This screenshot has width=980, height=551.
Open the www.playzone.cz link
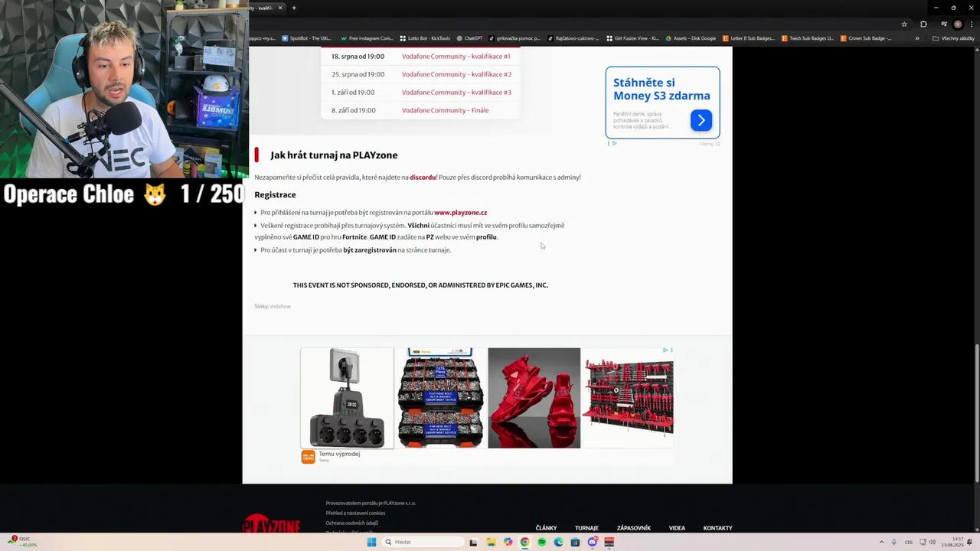pos(460,213)
